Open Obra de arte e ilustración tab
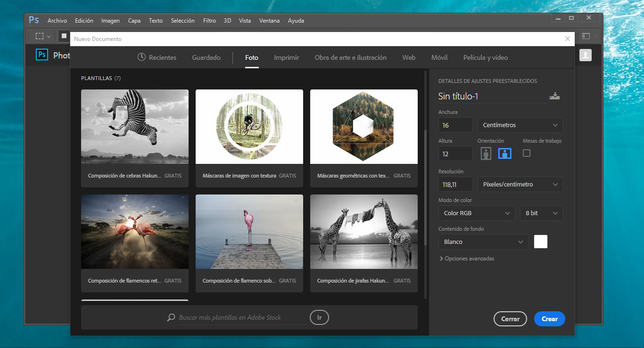 (351, 57)
